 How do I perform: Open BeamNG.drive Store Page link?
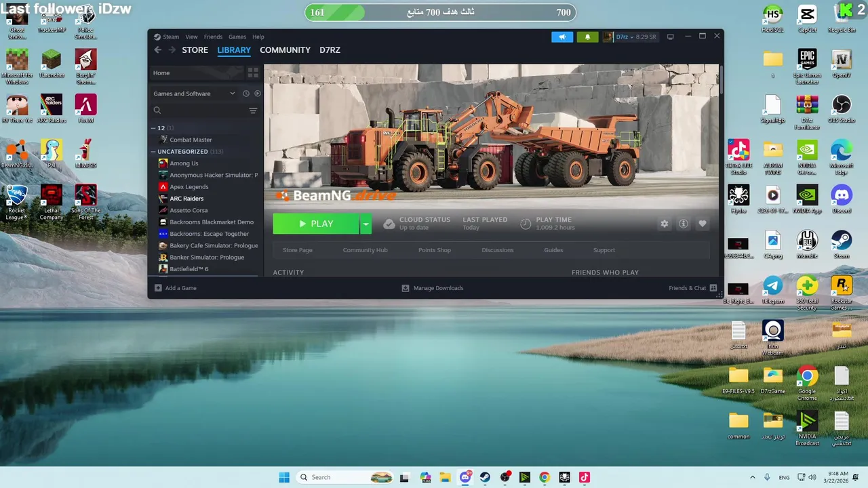tap(298, 250)
